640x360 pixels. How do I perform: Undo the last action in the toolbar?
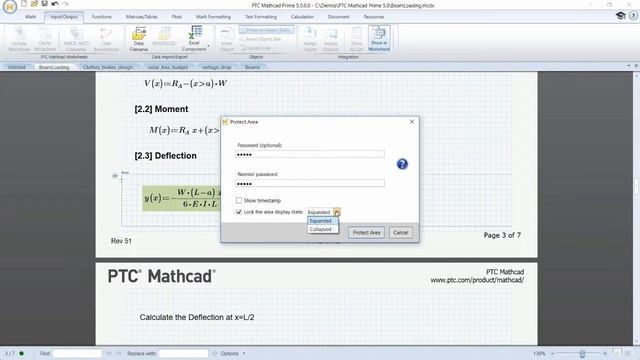(x=54, y=4)
